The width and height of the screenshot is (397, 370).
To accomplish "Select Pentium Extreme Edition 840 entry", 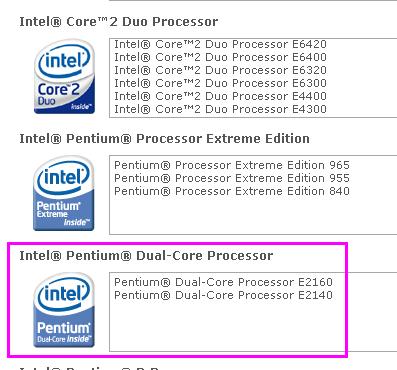I will click(x=232, y=191).
